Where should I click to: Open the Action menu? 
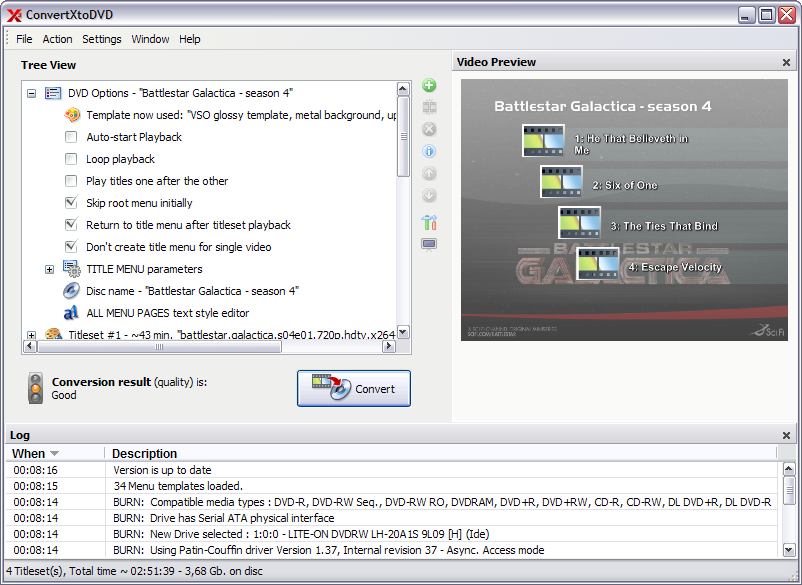pos(57,39)
